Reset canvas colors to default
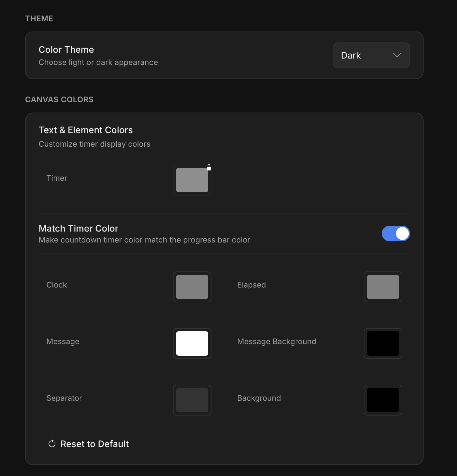The height and width of the screenshot is (476, 457). pos(88,444)
